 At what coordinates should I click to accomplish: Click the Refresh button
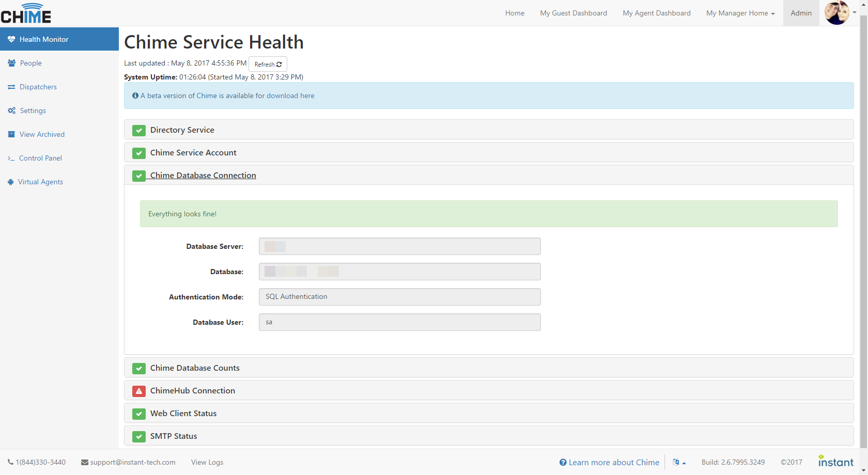pyautogui.click(x=268, y=64)
